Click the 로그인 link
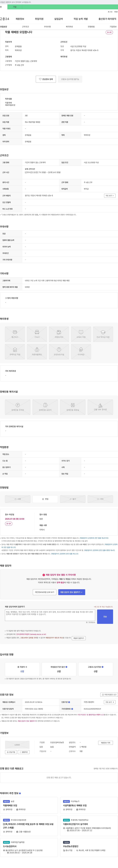This screenshot has width=118, height=868. coord(110,12)
